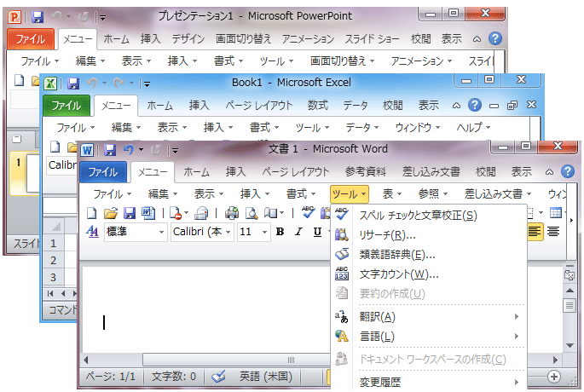Click Word quick access Undo icon
Viewport: 584px width, 392px height.
(x=128, y=150)
